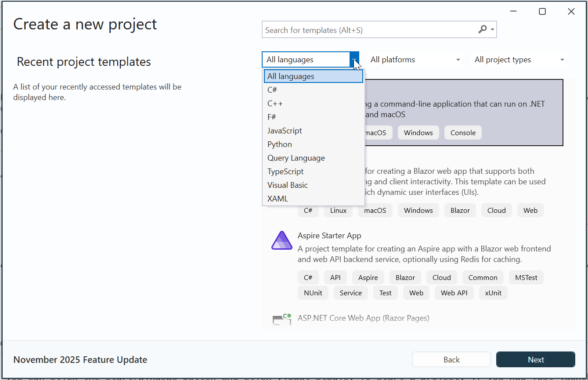
Task: Click the November 2025 Feature Update label
Action: point(80,360)
